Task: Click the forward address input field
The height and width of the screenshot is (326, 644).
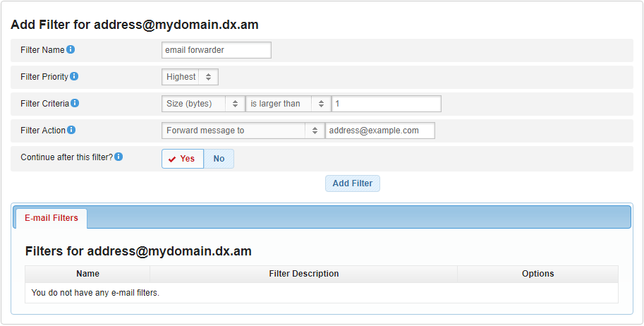Action: click(x=379, y=131)
